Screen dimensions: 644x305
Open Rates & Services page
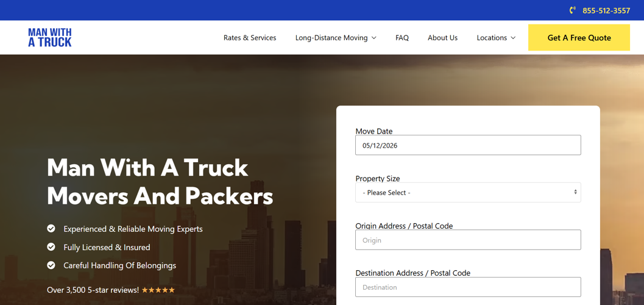250,38
